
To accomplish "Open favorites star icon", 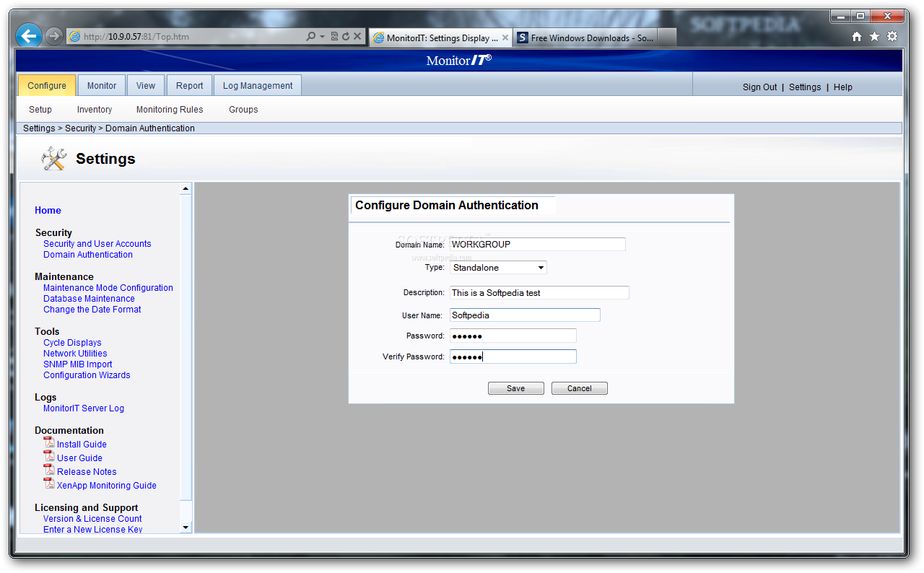I will [x=874, y=36].
